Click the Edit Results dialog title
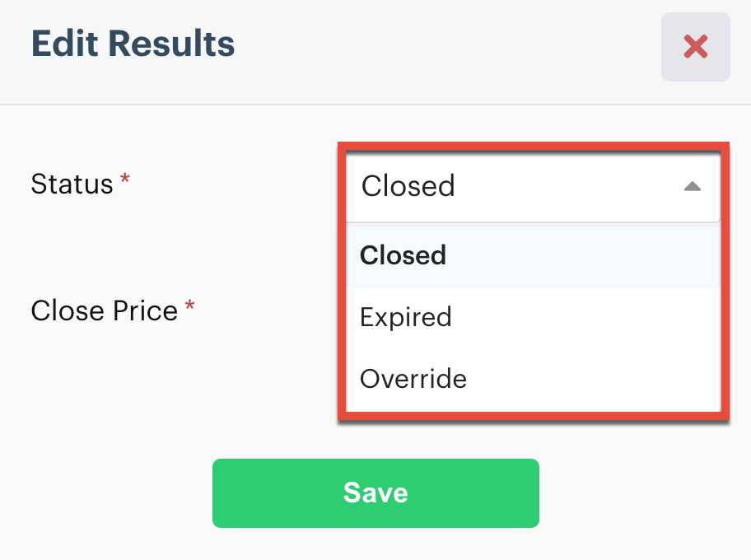The height and width of the screenshot is (560, 751). pyautogui.click(x=133, y=44)
